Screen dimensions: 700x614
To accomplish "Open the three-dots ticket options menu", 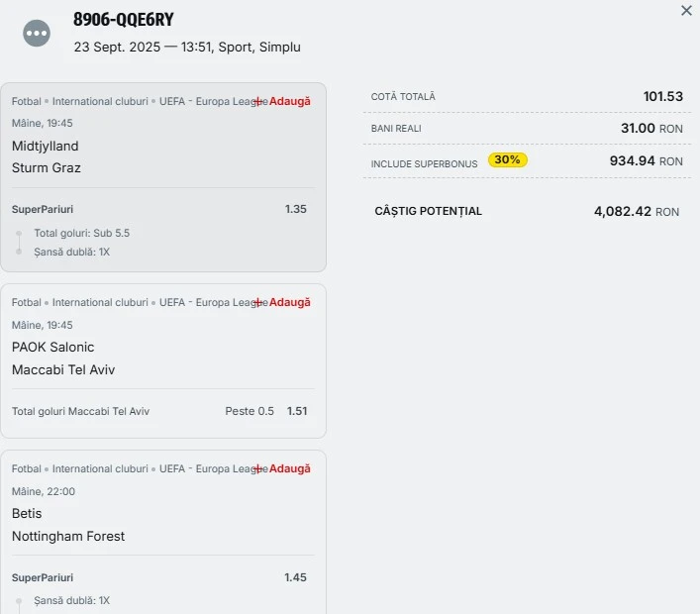I will click(37, 33).
